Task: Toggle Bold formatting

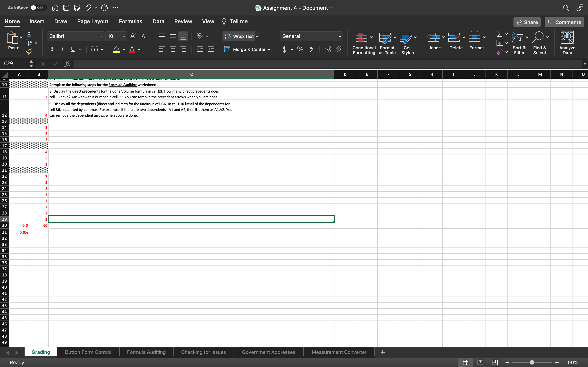Action: point(52,49)
